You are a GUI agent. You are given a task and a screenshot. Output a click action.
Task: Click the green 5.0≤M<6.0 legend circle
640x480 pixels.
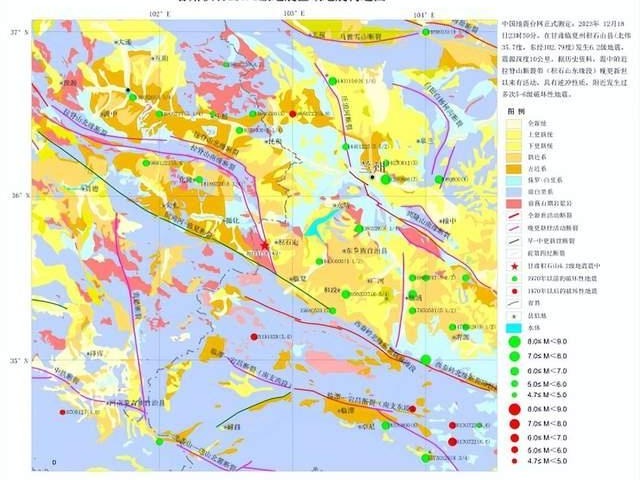tap(512, 382)
